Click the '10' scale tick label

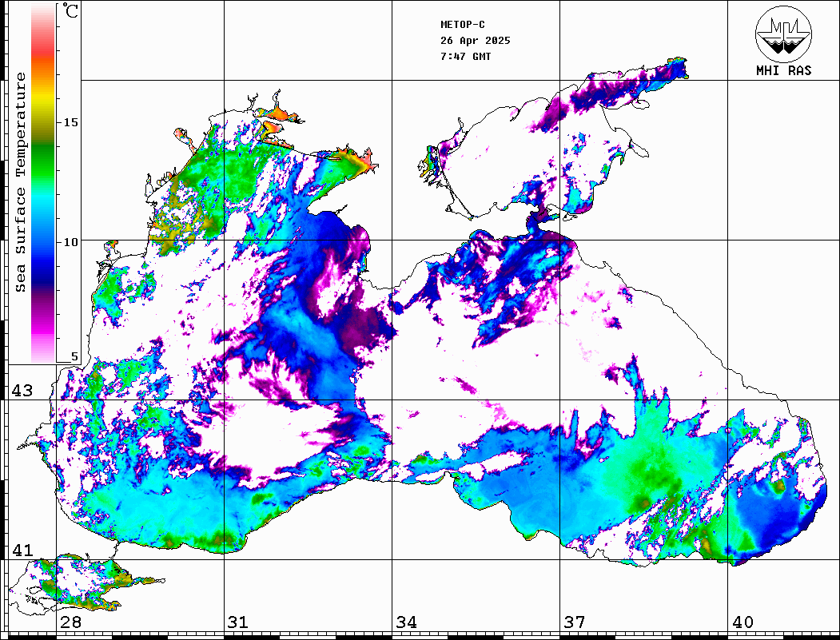coord(70,242)
